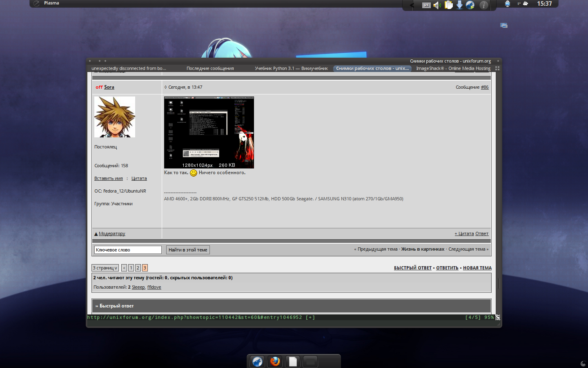Click the browser window vertical scrollbar
This screenshot has width=588, height=368.
coord(498,283)
